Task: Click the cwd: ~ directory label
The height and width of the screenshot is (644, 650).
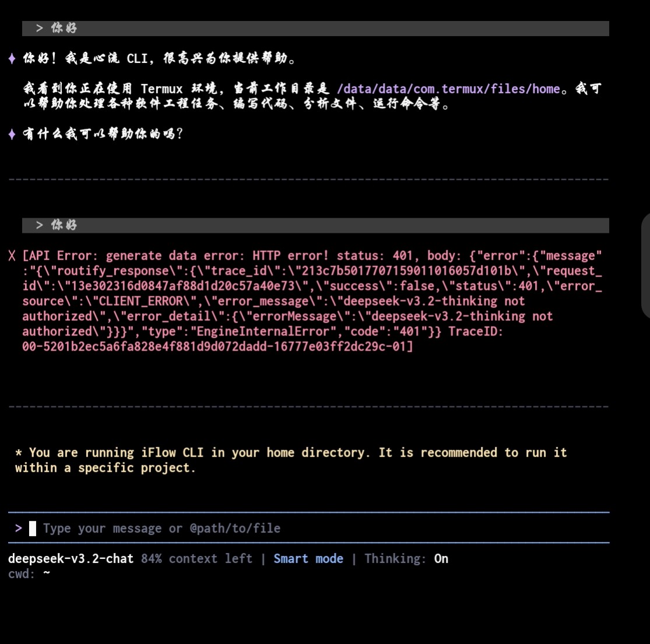Action: pos(29,574)
